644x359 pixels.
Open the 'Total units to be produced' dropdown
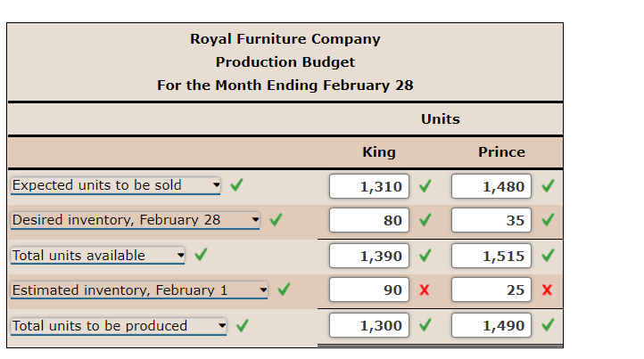[119, 326]
